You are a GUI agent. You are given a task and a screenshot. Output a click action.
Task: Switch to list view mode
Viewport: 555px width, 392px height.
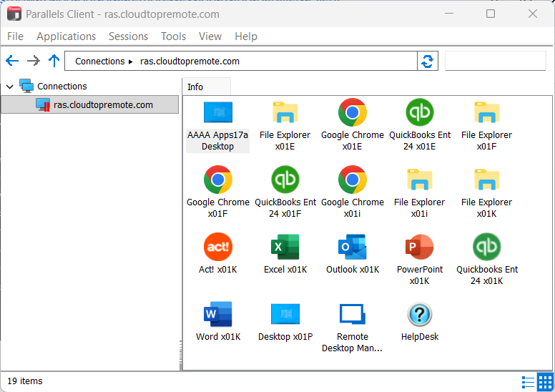pyautogui.click(x=529, y=381)
